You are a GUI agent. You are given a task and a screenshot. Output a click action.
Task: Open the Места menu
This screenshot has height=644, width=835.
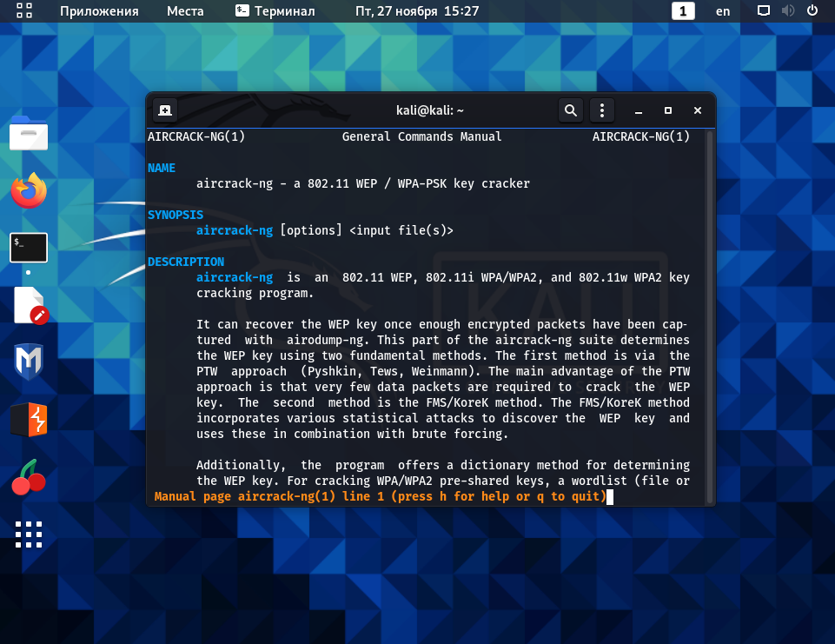(x=185, y=10)
